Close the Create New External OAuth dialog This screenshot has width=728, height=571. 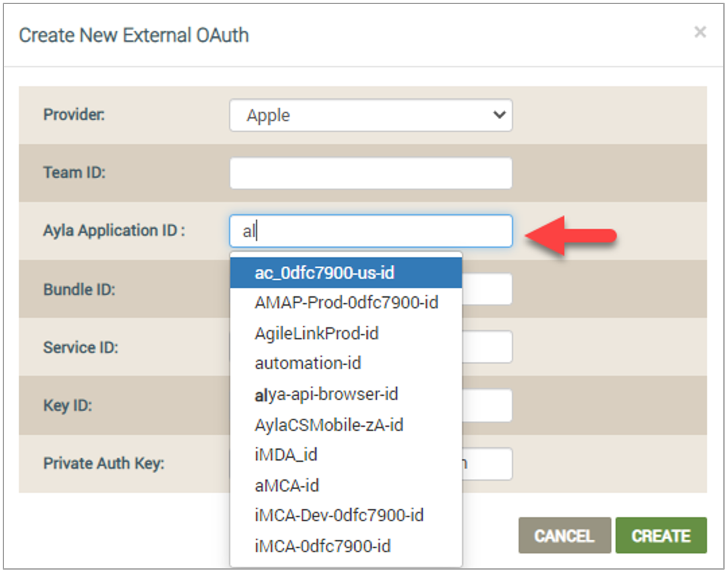pyautogui.click(x=700, y=32)
